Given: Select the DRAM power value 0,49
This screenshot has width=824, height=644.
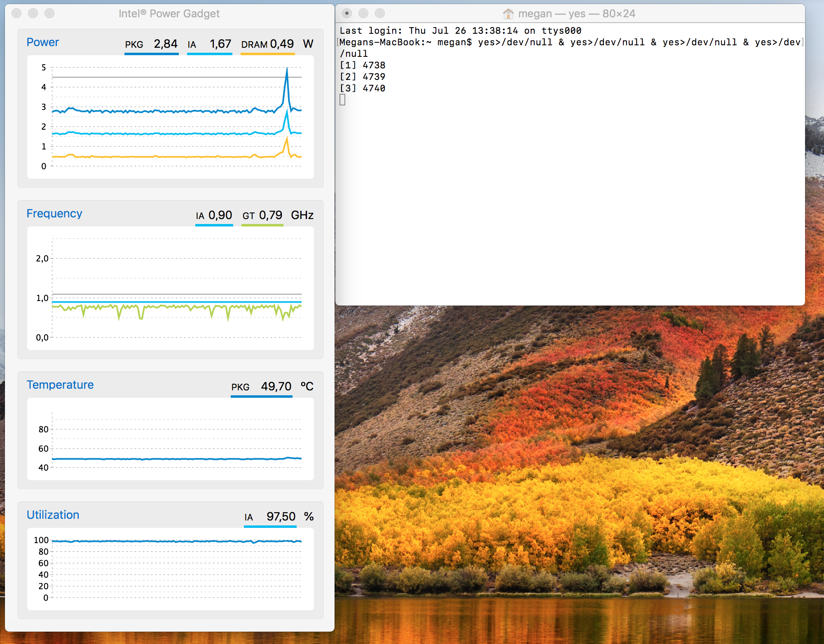Looking at the screenshot, I should point(282,44).
